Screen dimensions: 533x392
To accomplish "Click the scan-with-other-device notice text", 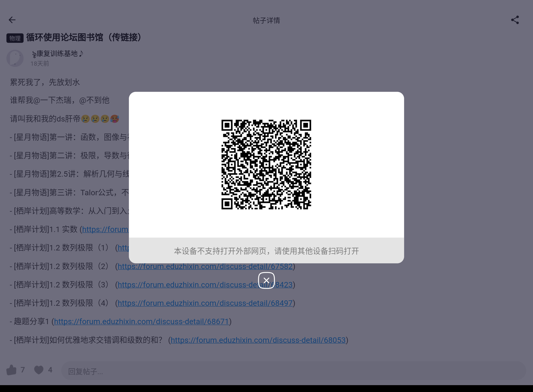I will tap(266, 251).
